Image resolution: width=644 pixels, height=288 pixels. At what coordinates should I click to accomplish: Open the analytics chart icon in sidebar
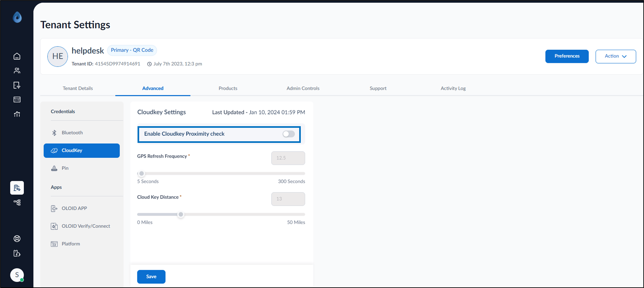[17, 114]
